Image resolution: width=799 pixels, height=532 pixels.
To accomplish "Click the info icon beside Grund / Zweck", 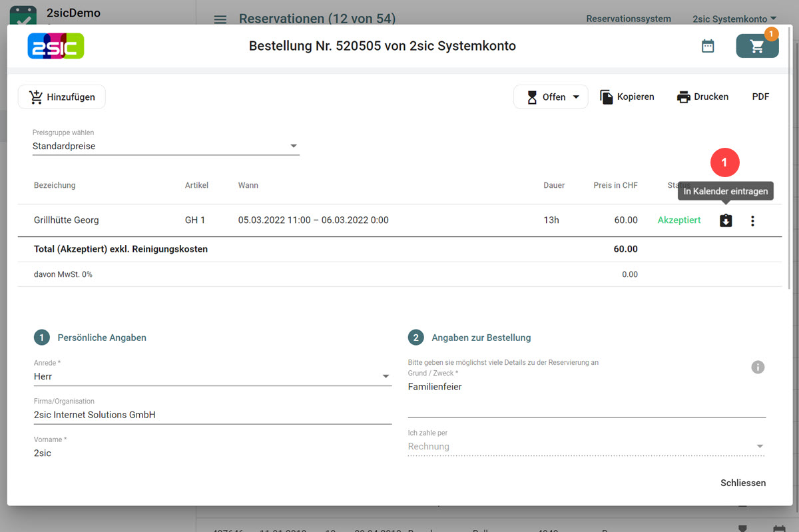I will 758,367.
